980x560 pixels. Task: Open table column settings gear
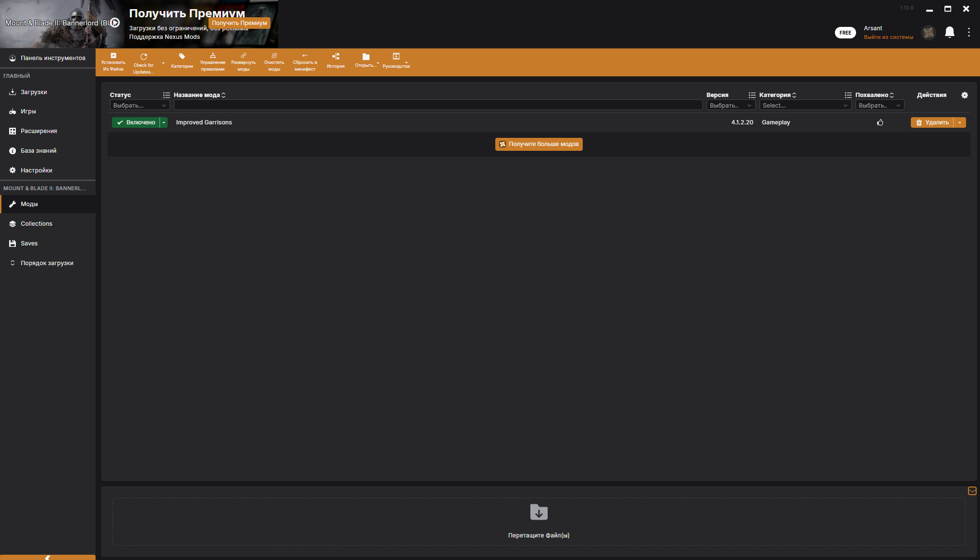click(x=965, y=95)
